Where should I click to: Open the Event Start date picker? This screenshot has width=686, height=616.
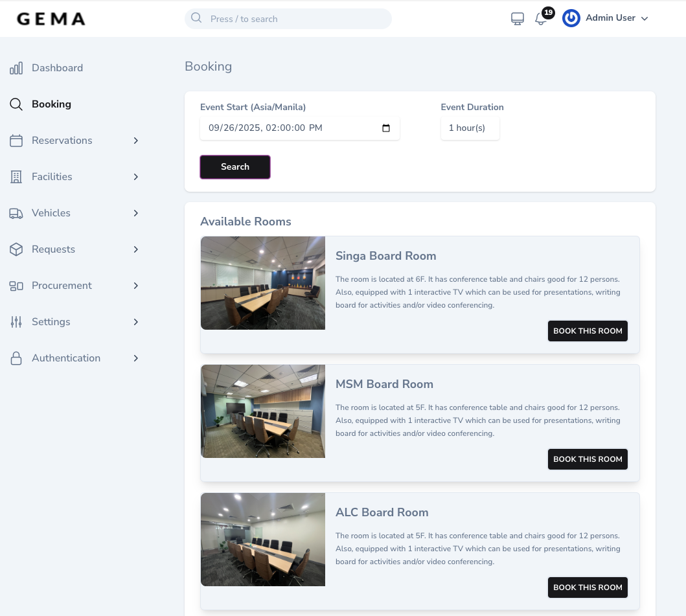[x=386, y=128]
